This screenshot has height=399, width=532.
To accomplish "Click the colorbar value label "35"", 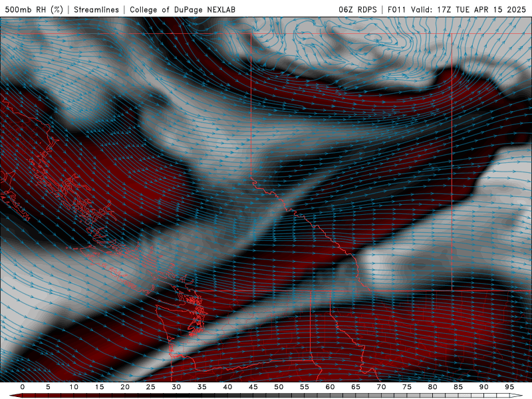I will point(202,387).
